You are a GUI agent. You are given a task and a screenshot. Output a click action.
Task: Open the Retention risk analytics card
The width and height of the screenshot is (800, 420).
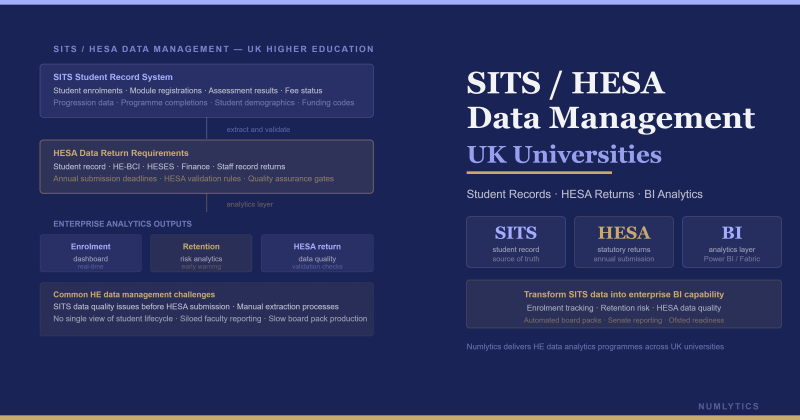point(201,253)
